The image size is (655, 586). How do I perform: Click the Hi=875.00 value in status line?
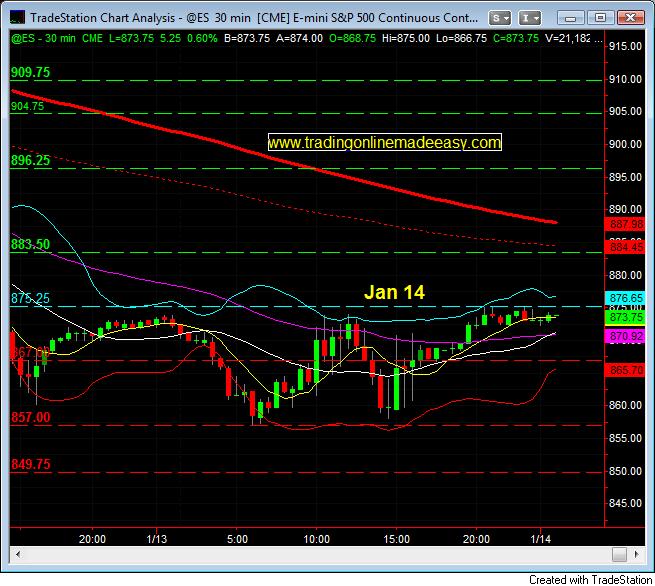[406, 38]
